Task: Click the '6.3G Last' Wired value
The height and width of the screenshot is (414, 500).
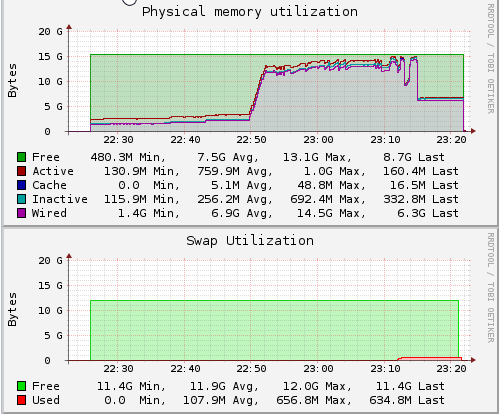Action: [428, 213]
